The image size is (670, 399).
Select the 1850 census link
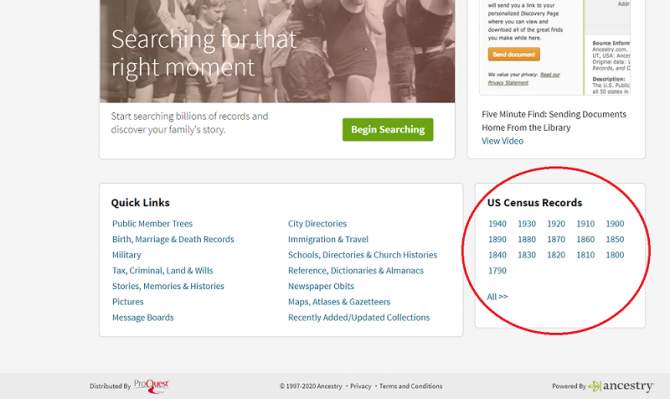point(615,239)
